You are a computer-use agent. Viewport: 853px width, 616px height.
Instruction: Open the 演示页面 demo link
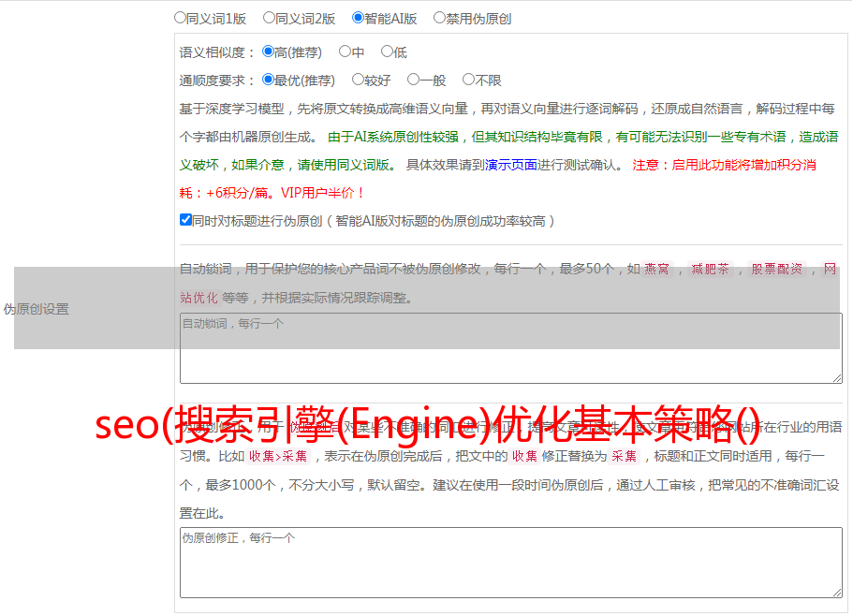[510, 165]
